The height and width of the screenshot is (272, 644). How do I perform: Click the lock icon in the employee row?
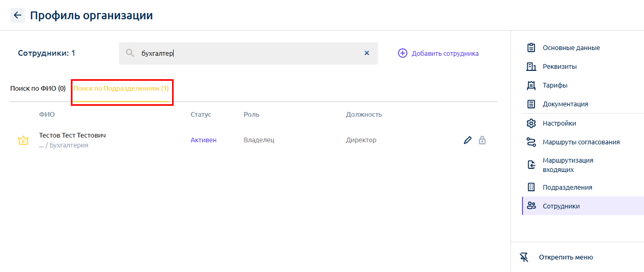[x=482, y=140]
